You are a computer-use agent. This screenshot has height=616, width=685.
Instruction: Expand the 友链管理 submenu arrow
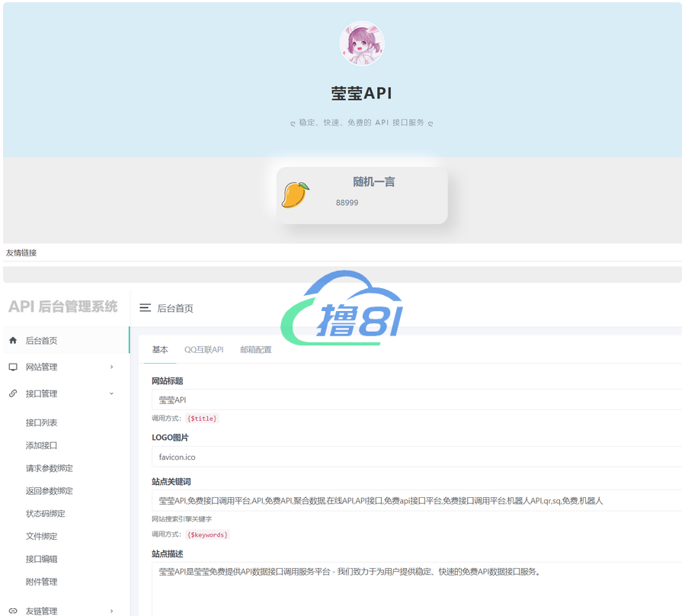[x=112, y=611]
